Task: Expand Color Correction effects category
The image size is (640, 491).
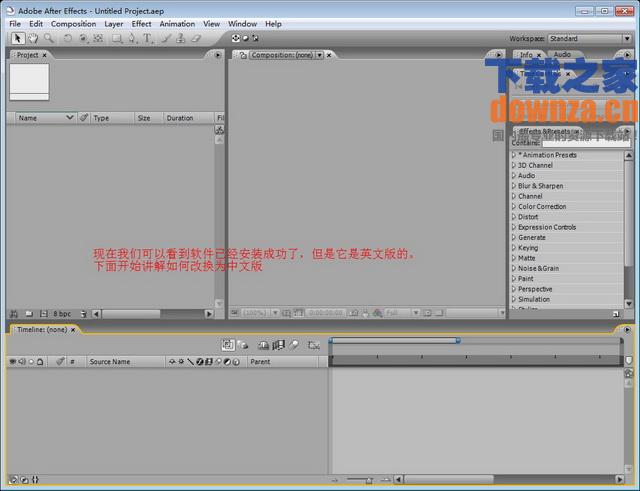Action: (514, 207)
